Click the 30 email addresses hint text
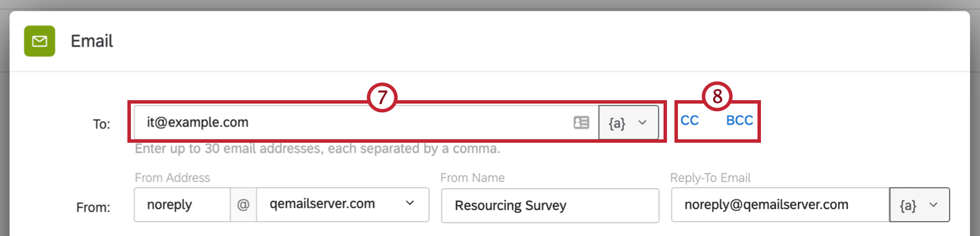The width and height of the screenshot is (980, 236). coord(317,149)
